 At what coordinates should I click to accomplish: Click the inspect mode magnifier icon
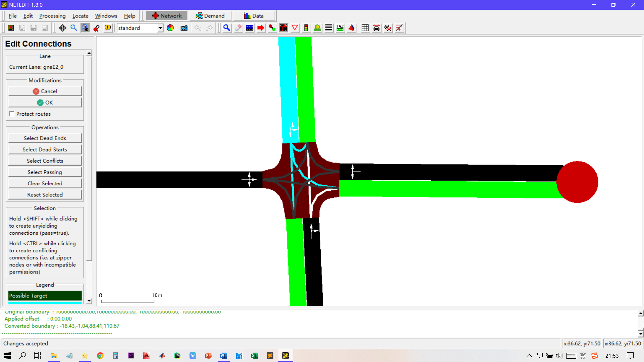(227, 28)
